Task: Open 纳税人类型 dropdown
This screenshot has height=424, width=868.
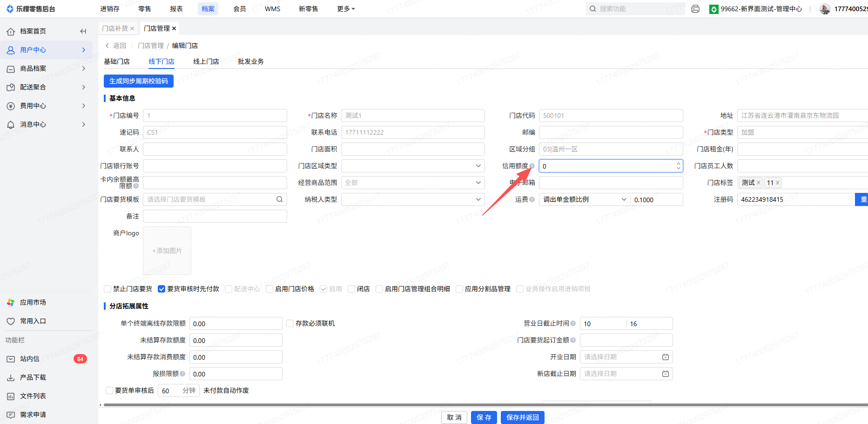Action: (413, 199)
